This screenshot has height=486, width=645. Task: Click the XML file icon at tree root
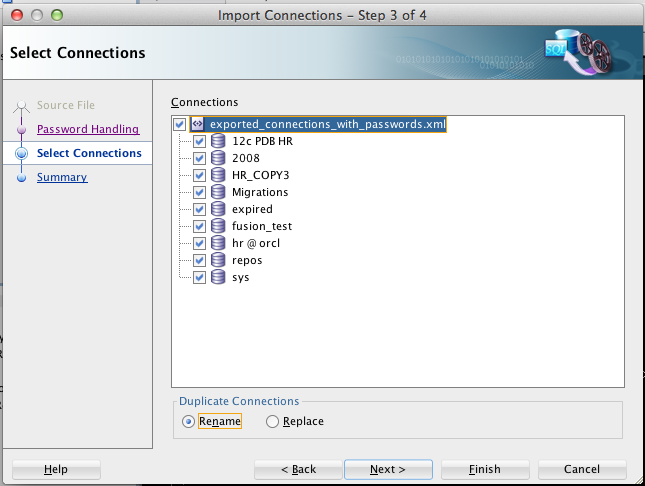(197, 124)
